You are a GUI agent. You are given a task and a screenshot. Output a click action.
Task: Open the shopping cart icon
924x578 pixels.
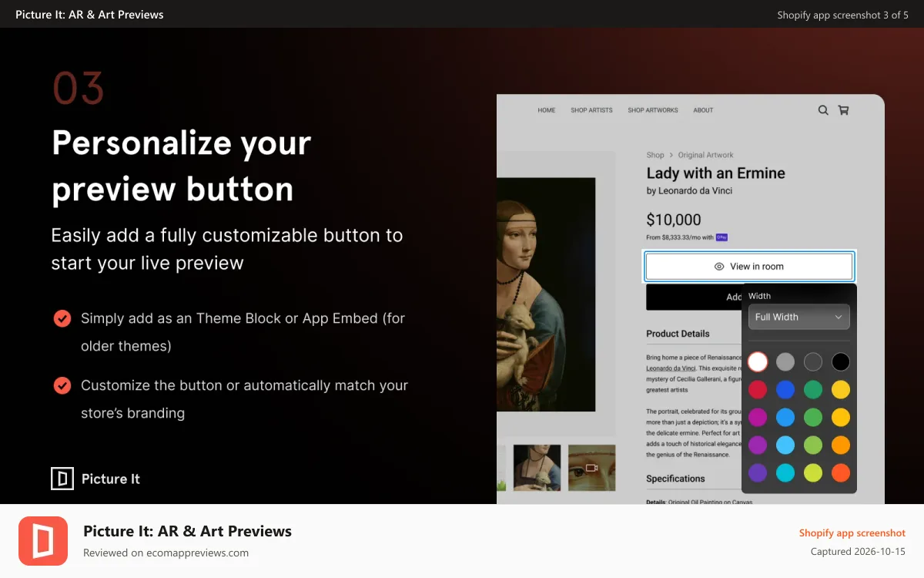(x=843, y=110)
